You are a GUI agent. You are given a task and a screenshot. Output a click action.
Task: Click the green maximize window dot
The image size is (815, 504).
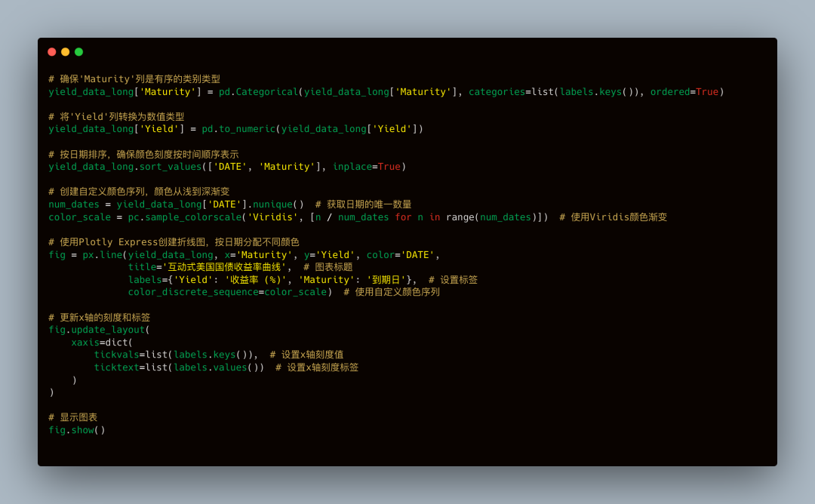point(79,52)
